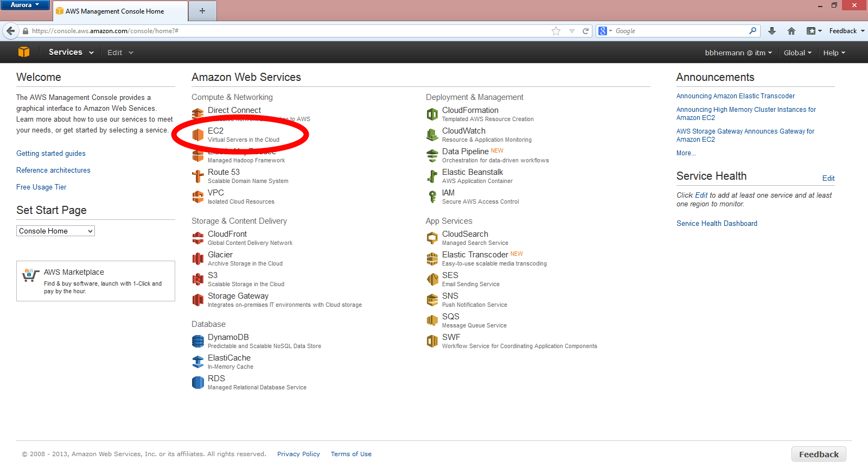This screenshot has height=467, width=868.
Task: Open the Terms of Use link
Action: [x=351, y=454]
